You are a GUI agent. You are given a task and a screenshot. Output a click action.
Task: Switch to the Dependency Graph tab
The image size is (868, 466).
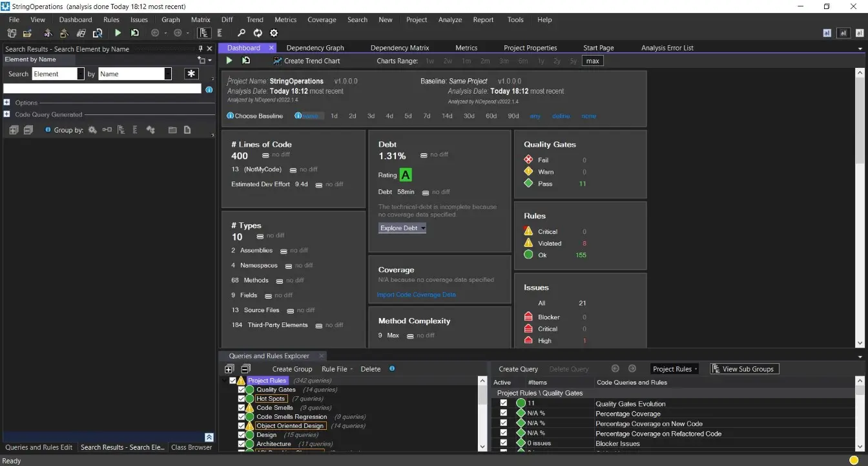pos(315,48)
